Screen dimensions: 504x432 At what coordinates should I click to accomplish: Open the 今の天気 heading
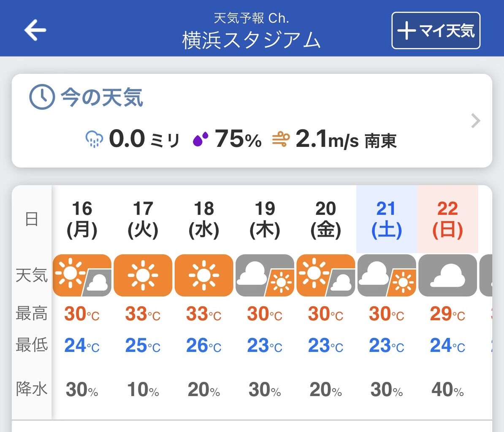click(102, 97)
